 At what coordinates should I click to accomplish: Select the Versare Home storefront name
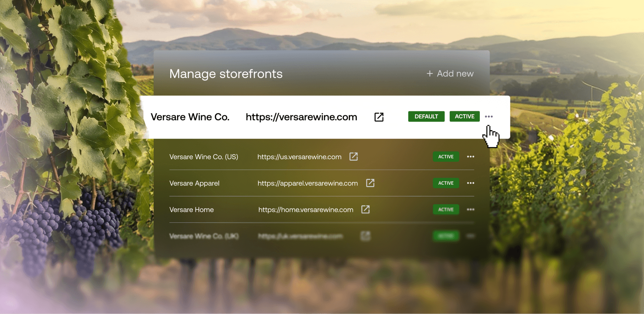click(191, 210)
